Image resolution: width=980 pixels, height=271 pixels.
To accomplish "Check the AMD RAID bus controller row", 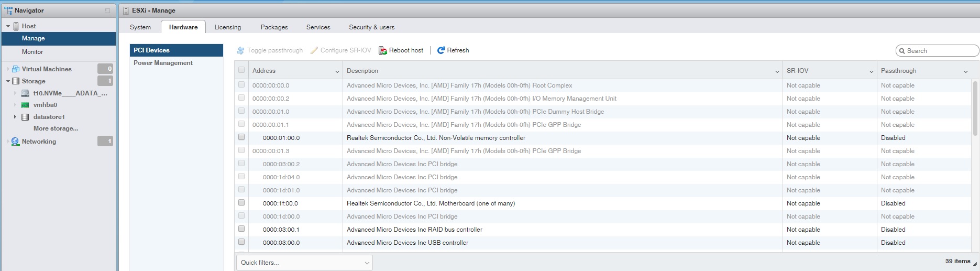I will pyautogui.click(x=241, y=229).
